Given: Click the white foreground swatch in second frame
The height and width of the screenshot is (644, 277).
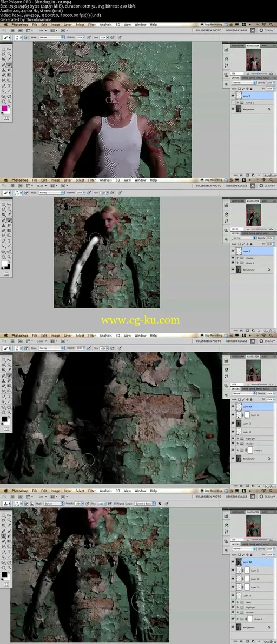Looking at the screenshot, I should [4, 264].
